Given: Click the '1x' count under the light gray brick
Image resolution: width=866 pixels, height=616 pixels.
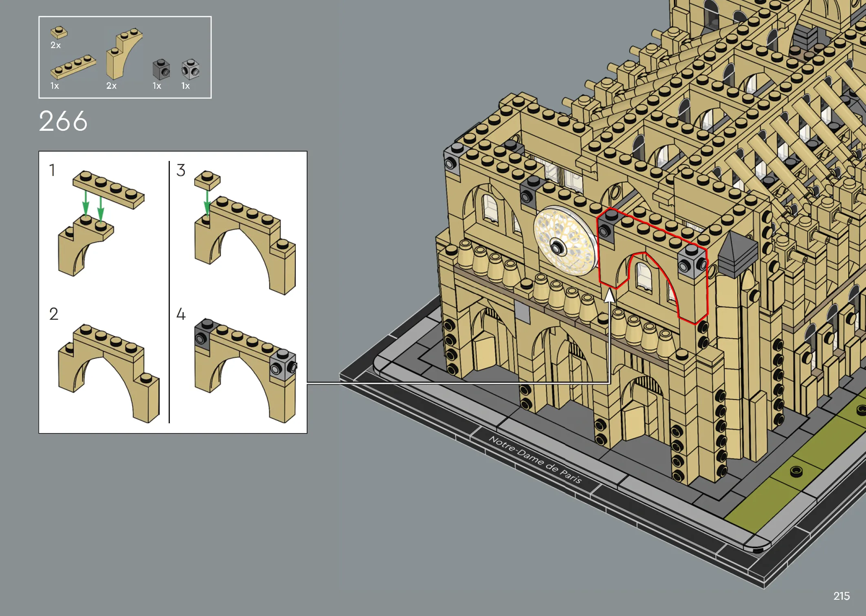Looking at the screenshot, I should (185, 86).
